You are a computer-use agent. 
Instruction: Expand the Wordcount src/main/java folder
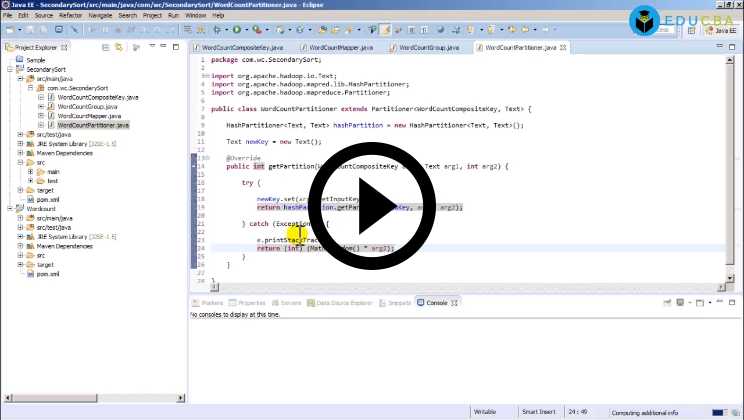20,217
